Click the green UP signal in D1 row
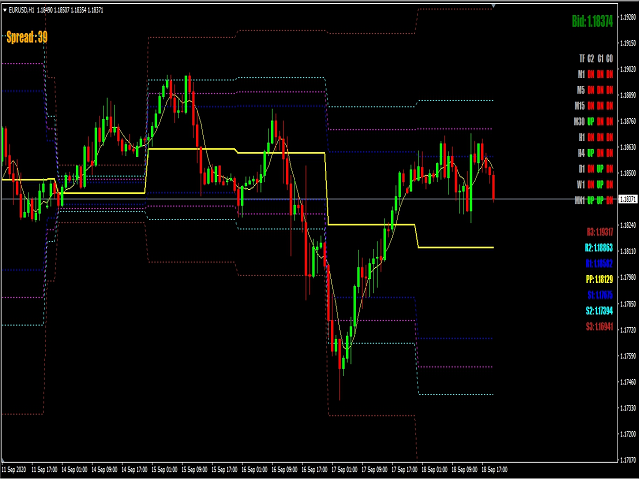The width and height of the screenshot is (640, 480). (x=600, y=169)
